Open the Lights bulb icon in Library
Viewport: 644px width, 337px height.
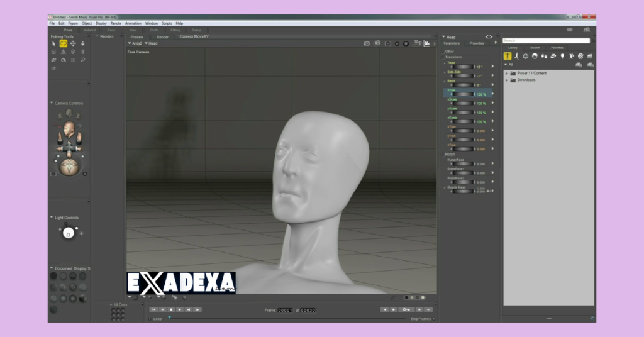click(x=562, y=56)
